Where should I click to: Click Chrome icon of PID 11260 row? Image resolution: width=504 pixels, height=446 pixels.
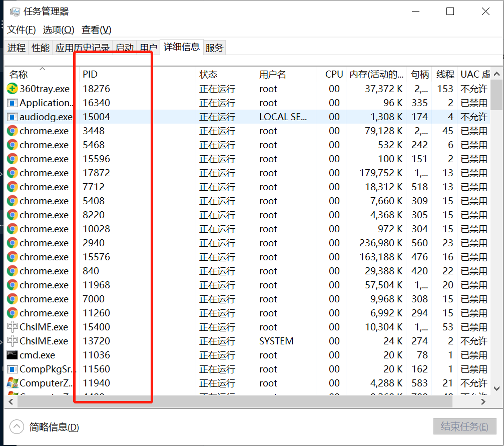coord(12,313)
